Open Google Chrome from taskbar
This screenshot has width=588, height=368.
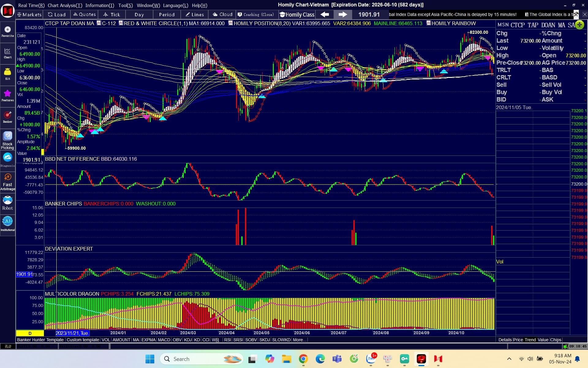[x=303, y=359]
